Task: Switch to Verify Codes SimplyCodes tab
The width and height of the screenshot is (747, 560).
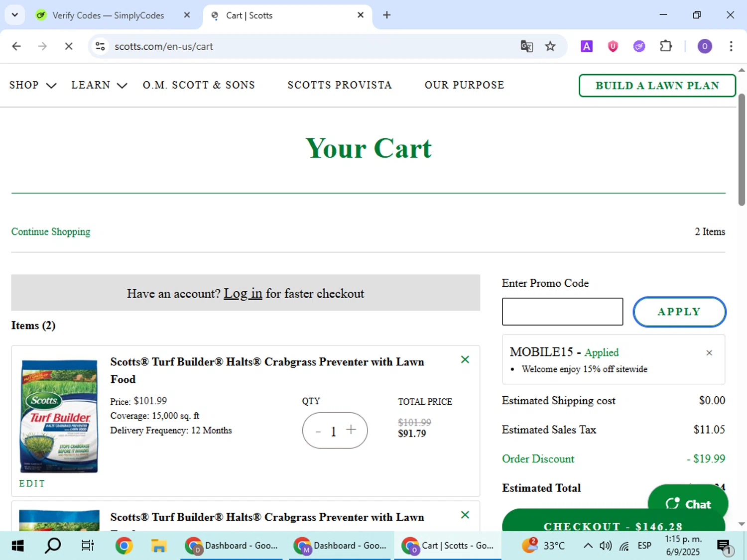Action: pyautogui.click(x=108, y=15)
